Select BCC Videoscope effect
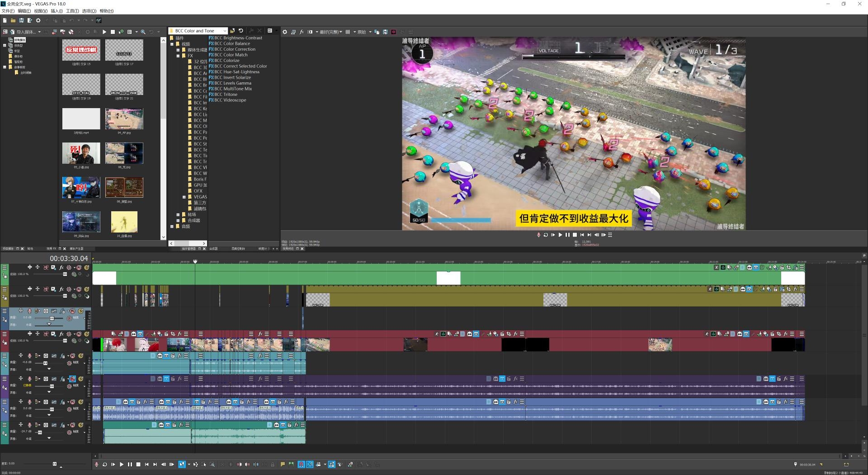The width and height of the screenshot is (868, 475). click(227, 100)
